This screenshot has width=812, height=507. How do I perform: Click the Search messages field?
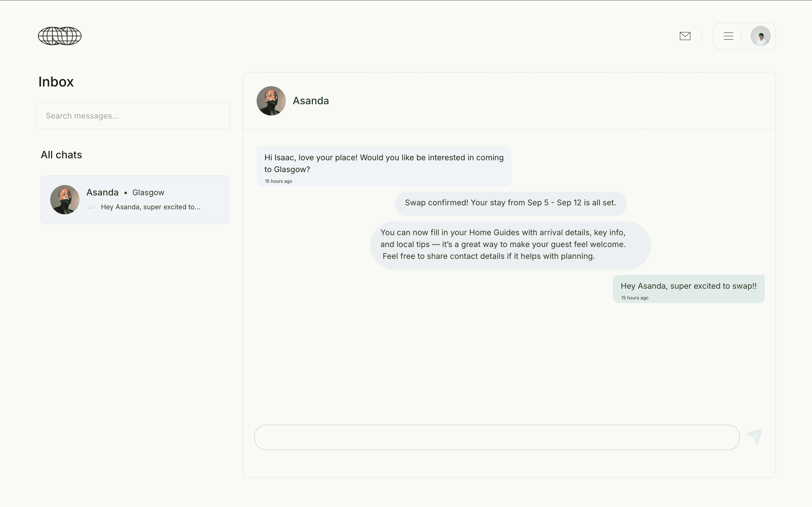pos(133,116)
